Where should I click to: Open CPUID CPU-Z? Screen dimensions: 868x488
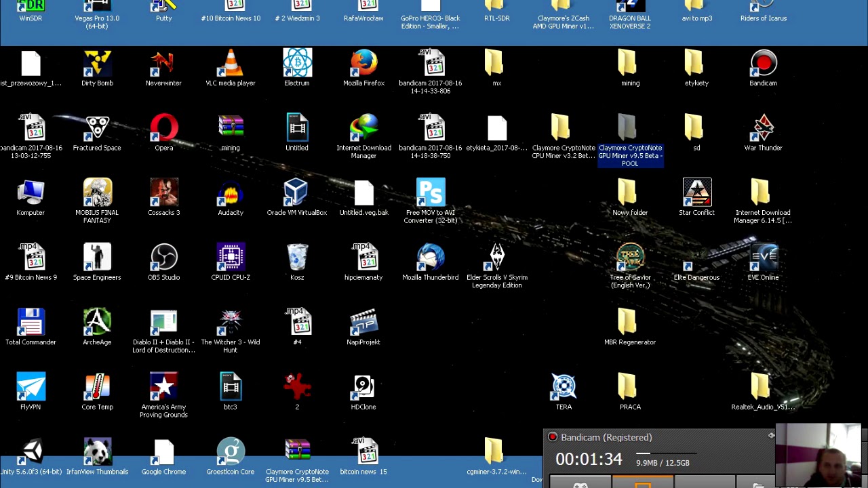[x=231, y=258]
